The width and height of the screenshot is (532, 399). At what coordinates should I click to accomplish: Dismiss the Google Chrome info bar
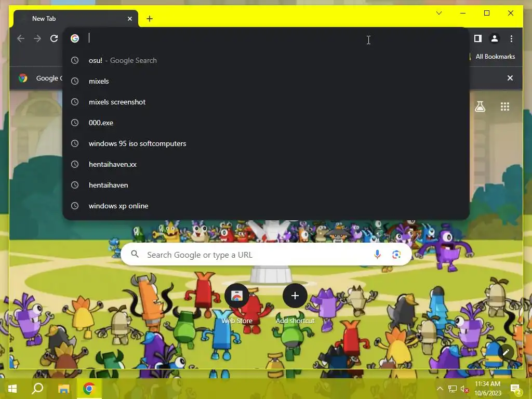tap(510, 78)
